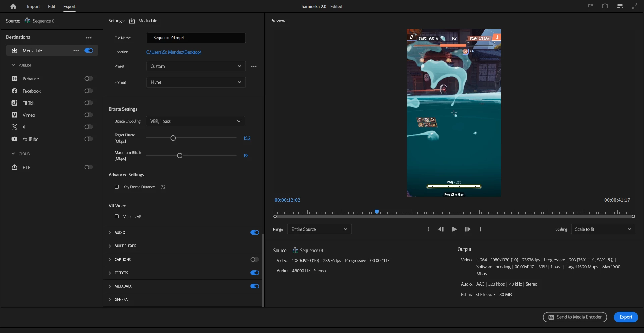Expand the Metadata section
This screenshot has height=333, width=644.
point(110,286)
